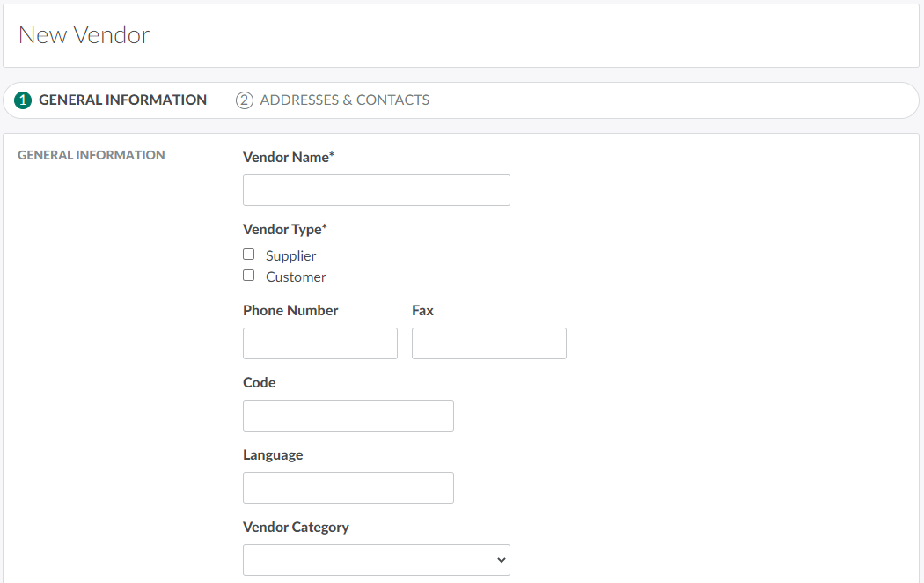Select the Fax input box

488,343
